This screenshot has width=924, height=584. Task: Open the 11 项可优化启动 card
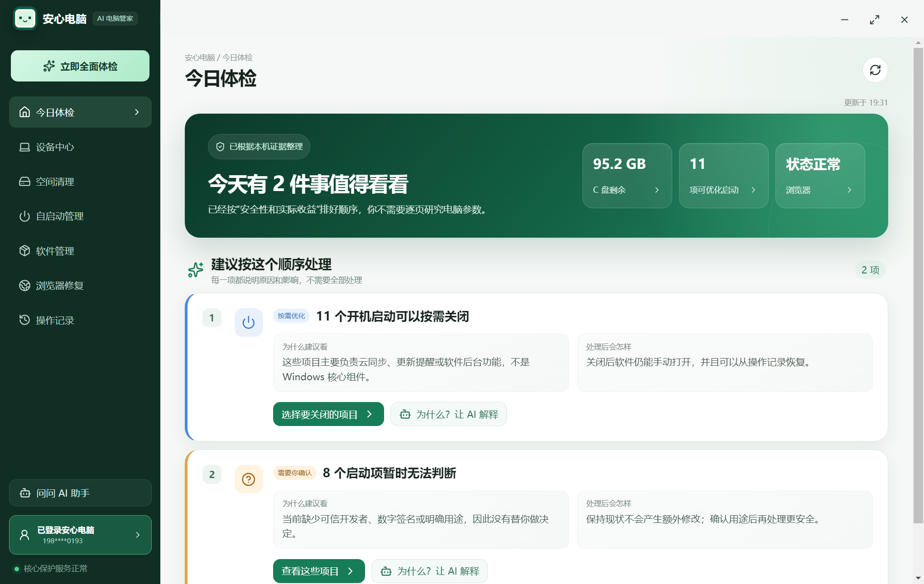tap(723, 176)
